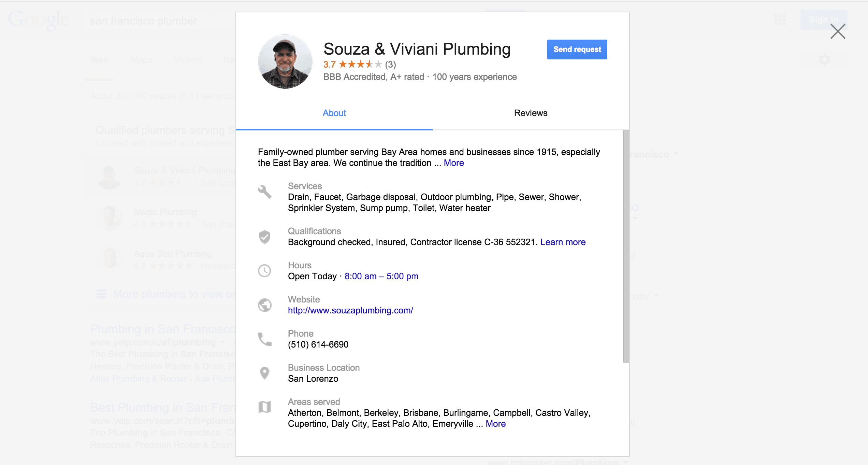
Task: Switch to the Reviews tab
Action: coord(530,113)
